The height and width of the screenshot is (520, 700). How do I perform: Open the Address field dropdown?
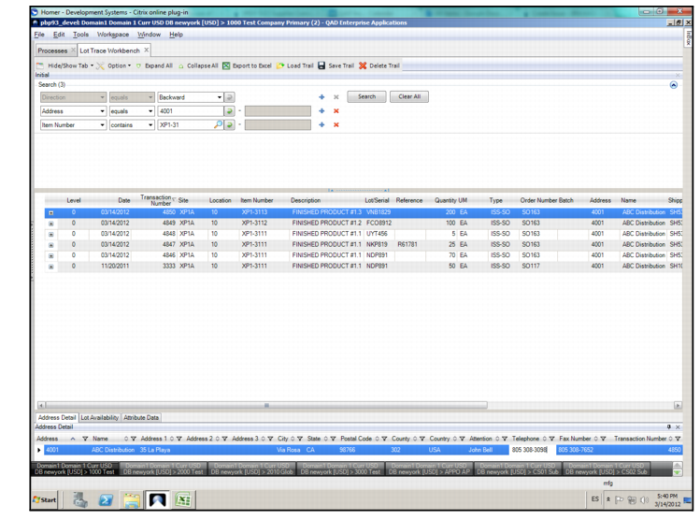click(102, 111)
